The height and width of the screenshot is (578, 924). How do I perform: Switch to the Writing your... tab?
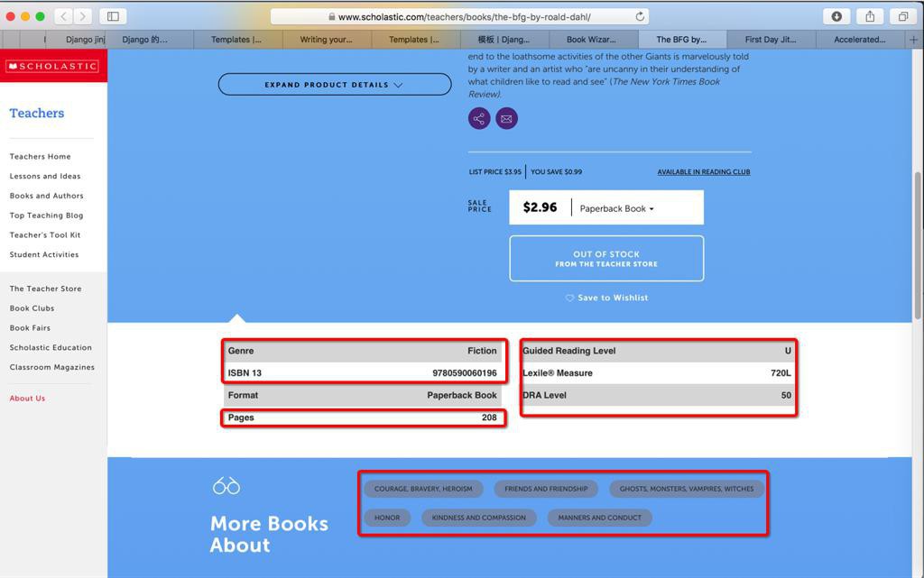(327, 40)
